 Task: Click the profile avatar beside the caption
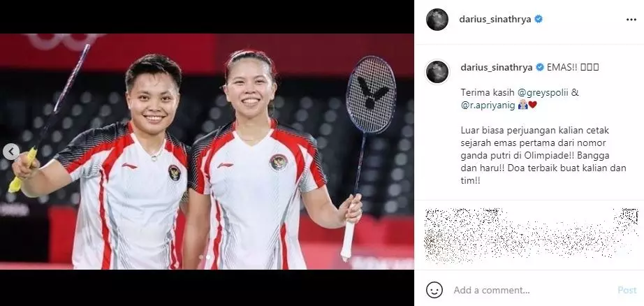(x=437, y=72)
